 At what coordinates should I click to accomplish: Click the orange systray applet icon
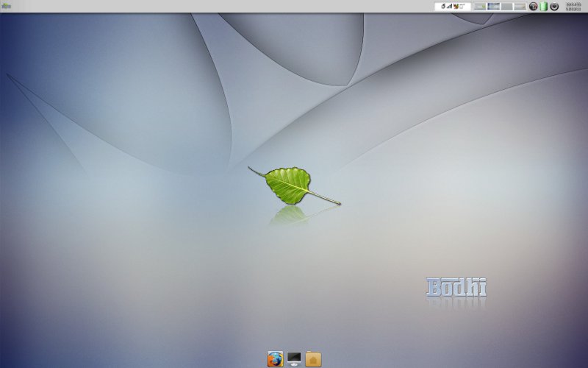(456, 7)
